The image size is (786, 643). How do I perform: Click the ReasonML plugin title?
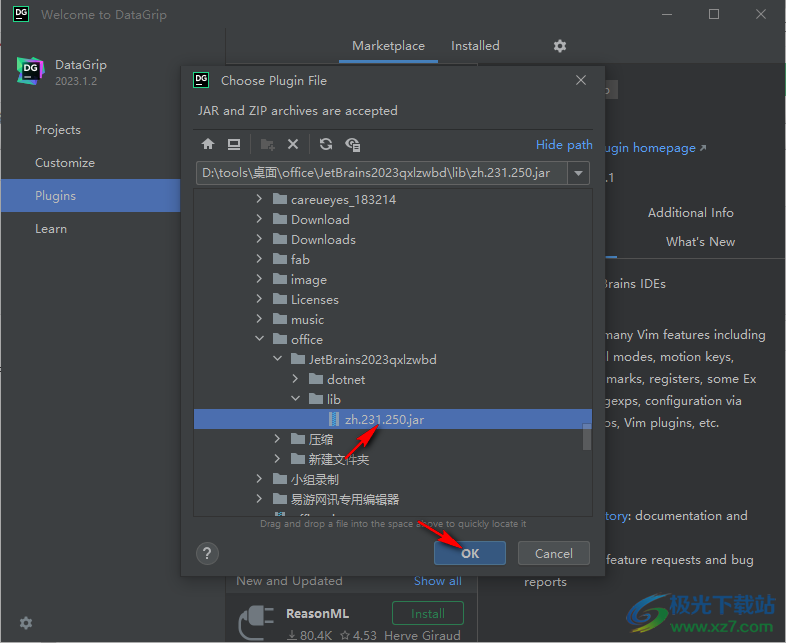pos(317,613)
